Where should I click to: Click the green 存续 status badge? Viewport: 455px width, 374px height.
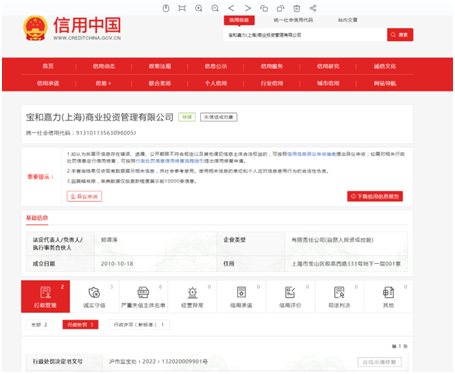coord(187,117)
